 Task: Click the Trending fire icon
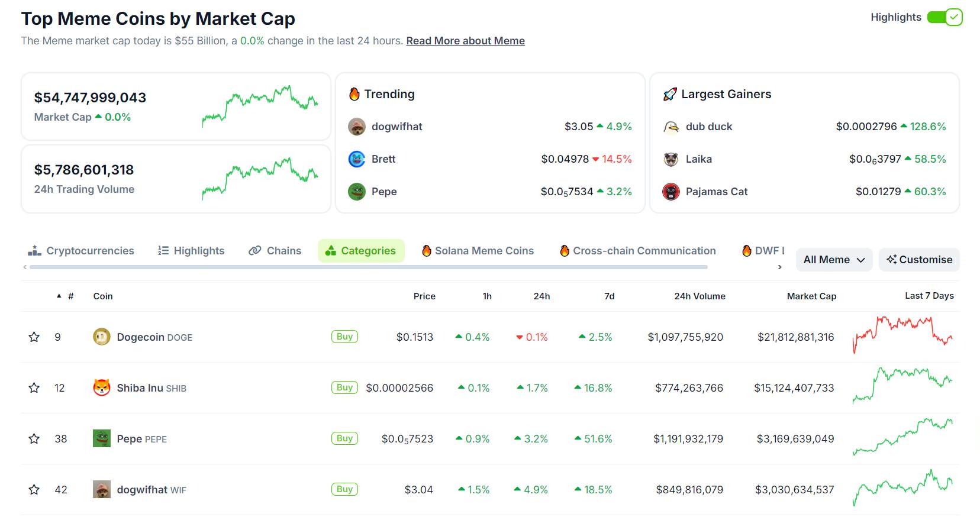(x=354, y=94)
